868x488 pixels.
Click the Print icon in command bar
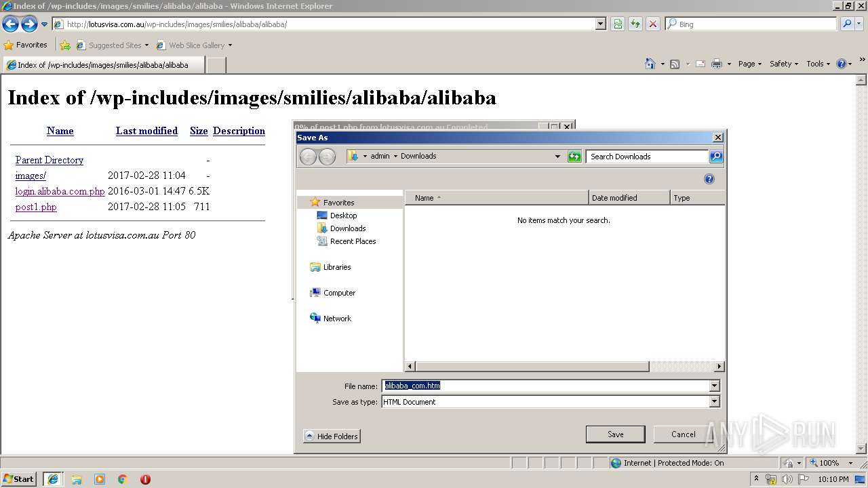pos(717,64)
